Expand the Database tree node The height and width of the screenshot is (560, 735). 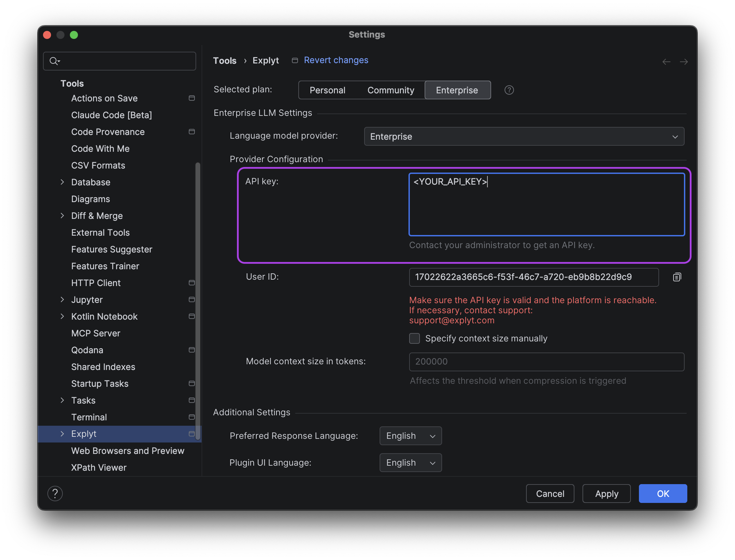click(62, 182)
